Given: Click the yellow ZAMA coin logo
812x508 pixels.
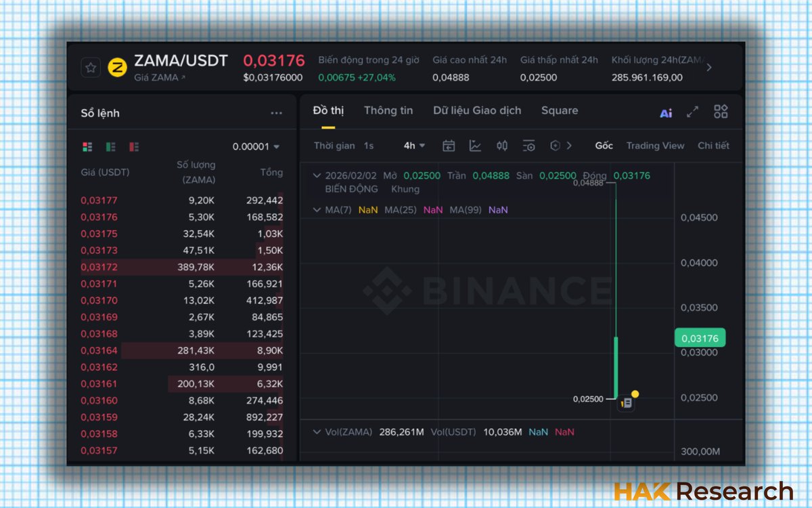Looking at the screenshot, I should 117,68.
